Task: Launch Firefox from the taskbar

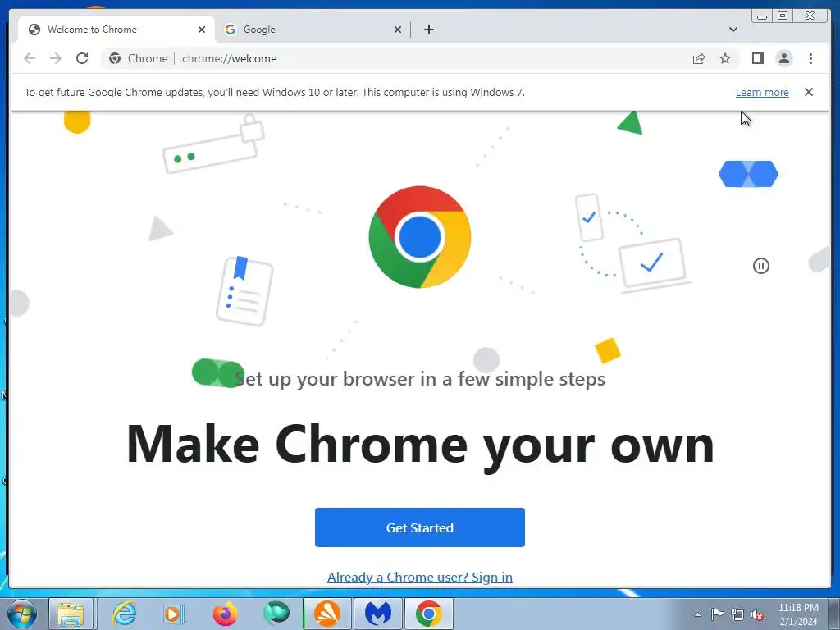Action: coord(225,614)
